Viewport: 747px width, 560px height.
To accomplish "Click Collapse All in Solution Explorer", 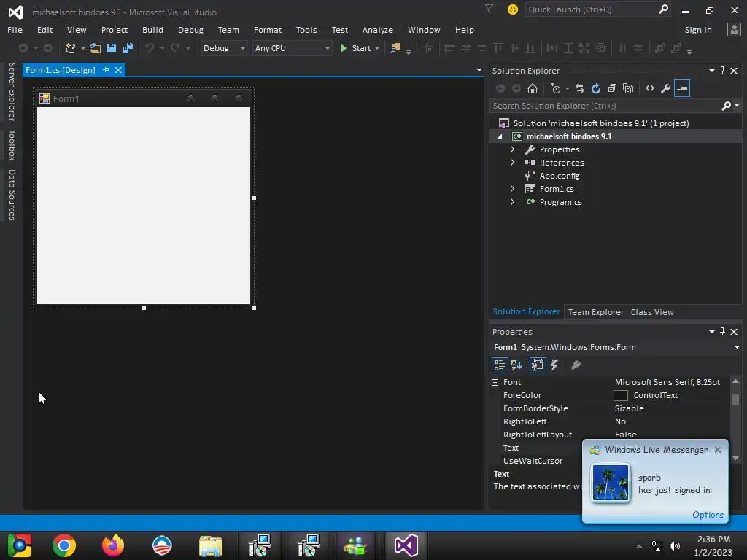I will [612, 88].
